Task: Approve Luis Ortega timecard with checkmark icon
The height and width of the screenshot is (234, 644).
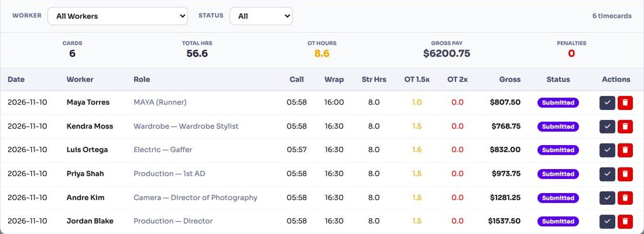Action: coord(607,150)
